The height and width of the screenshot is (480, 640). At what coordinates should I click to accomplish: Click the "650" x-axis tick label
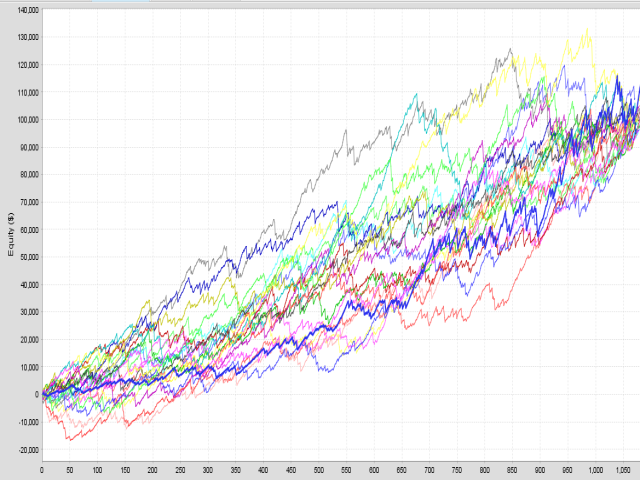click(x=402, y=470)
